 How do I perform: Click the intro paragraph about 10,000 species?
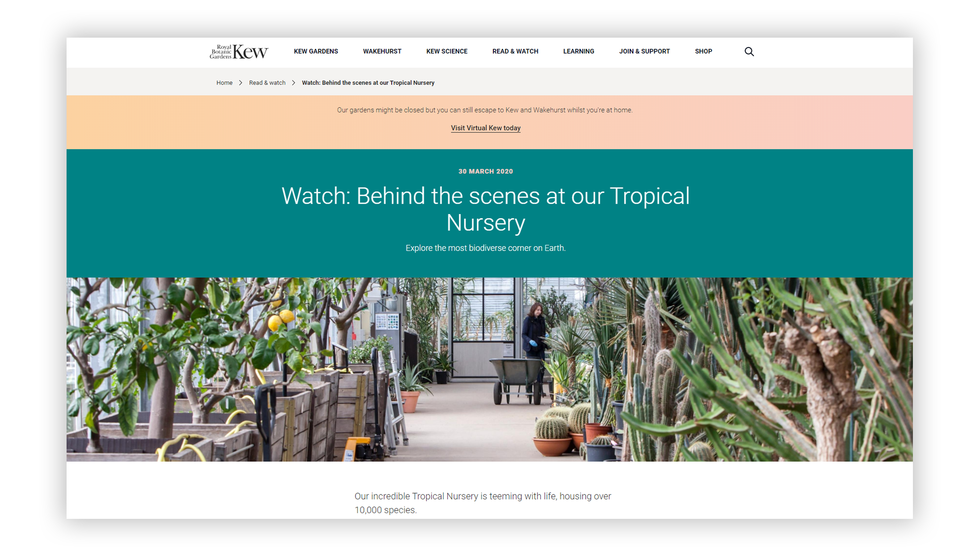(483, 503)
